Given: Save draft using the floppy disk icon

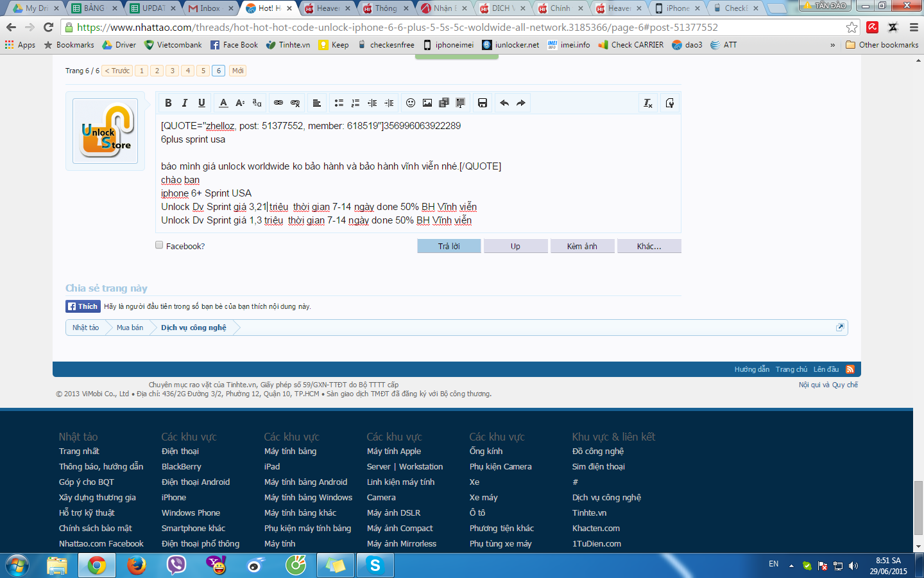Looking at the screenshot, I should (483, 103).
